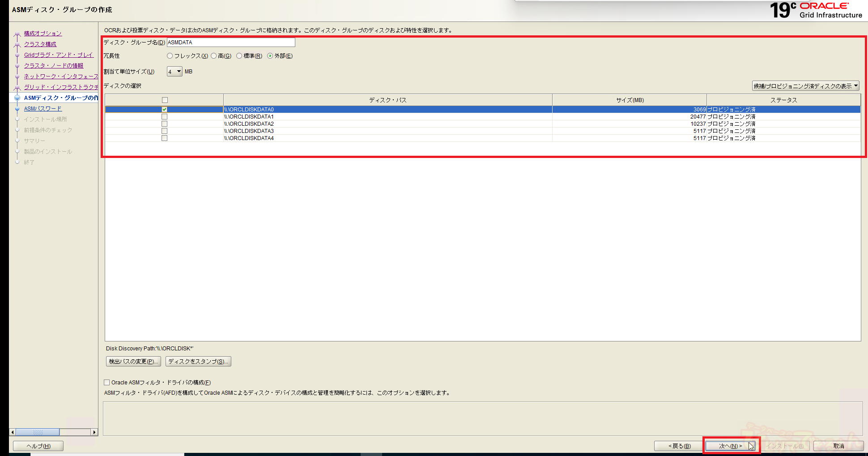The height and width of the screenshot is (456, 868).
Task: Click the 検出パスの変更 button
Action: point(133,362)
